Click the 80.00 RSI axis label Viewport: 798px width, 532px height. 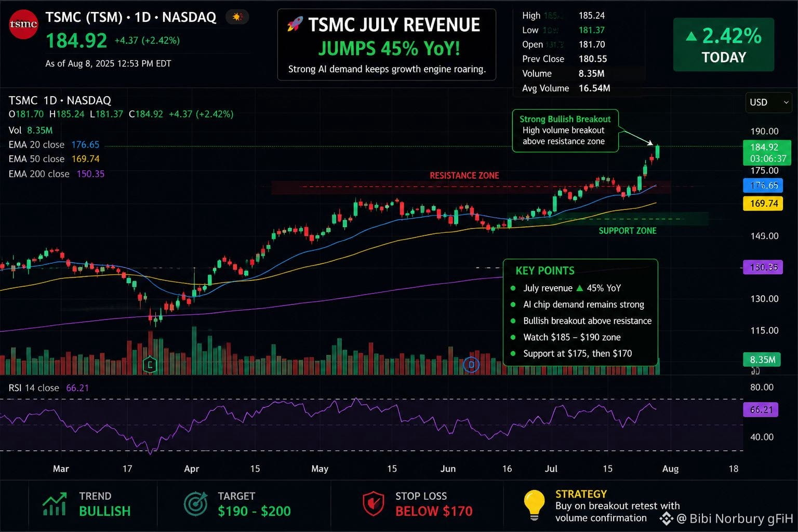(x=762, y=387)
